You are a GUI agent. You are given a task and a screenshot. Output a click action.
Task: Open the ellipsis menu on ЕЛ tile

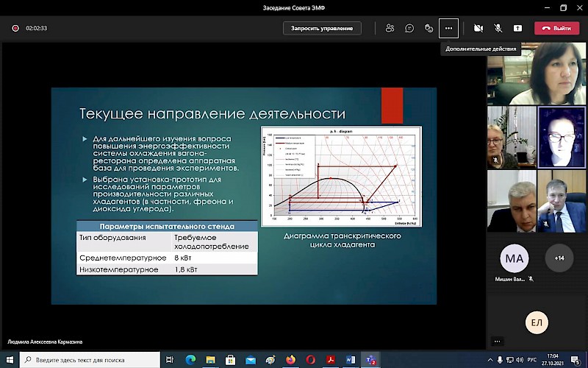pyautogui.click(x=498, y=341)
